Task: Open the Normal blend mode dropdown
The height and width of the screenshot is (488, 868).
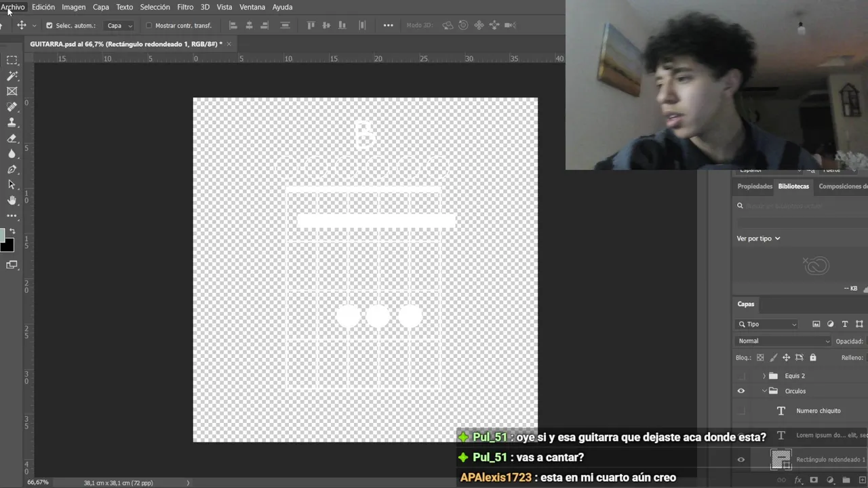Action: pyautogui.click(x=783, y=341)
